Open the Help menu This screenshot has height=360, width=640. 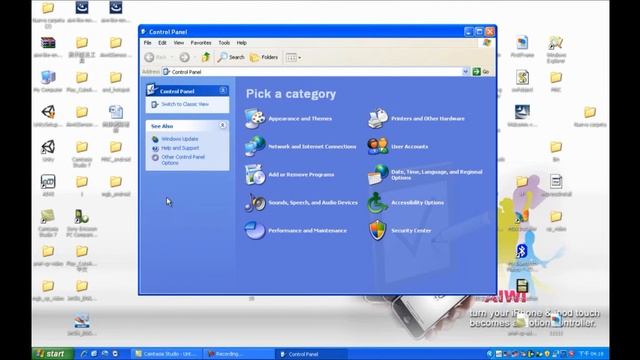242,42
